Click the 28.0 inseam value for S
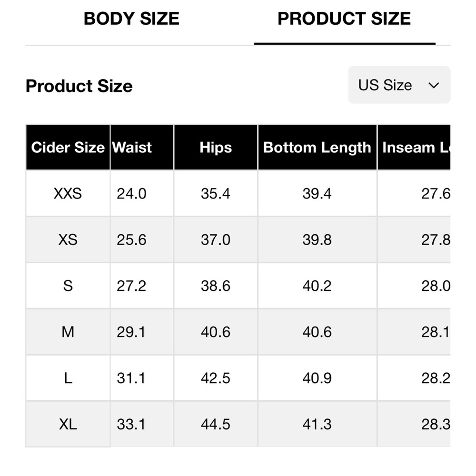This screenshot has width=476, height=476. pos(435,286)
